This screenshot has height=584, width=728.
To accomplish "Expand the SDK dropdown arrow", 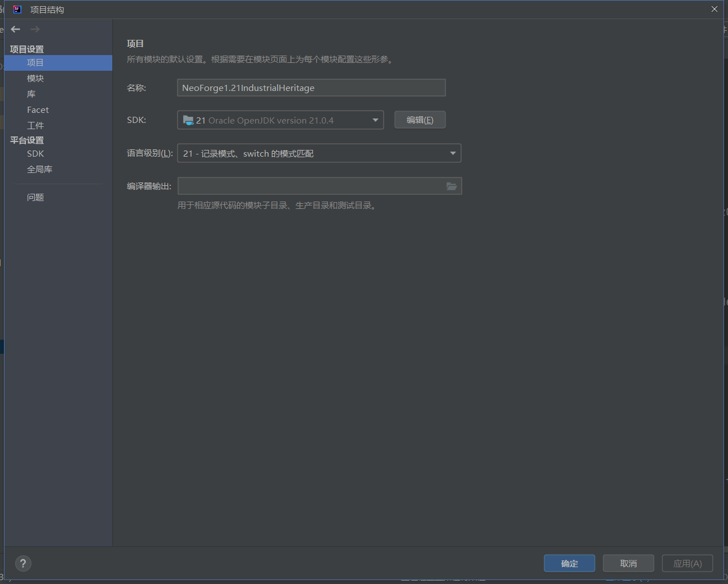I will pos(375,120).
